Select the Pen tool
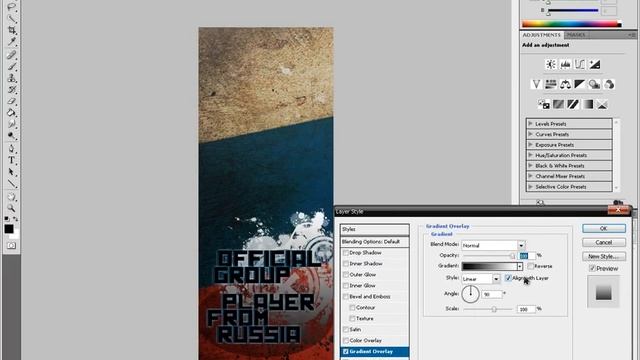Viewport: 640px width, 360px height. click(x=12, y=149)
